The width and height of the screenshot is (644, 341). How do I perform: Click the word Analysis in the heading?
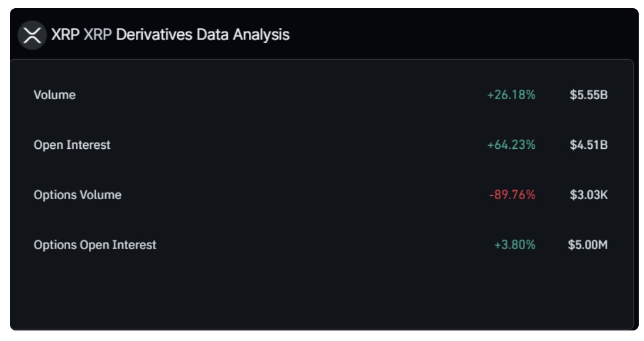click(x=261, y=35)
